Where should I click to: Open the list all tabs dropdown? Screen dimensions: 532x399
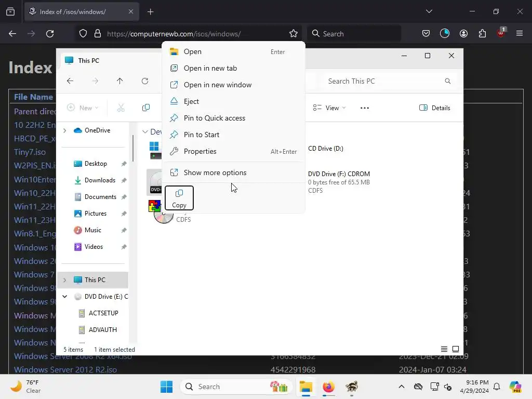(x=429, y=11)
